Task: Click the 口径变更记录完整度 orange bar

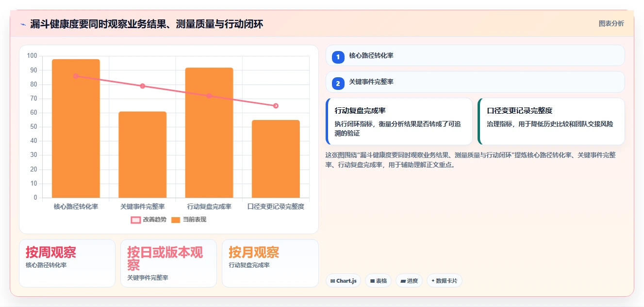Action: pos(276,159)
